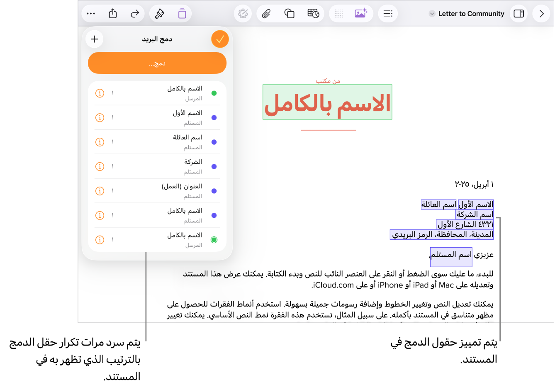Screen dimensions: 555x392
Task: Open the Shapes insert icon
Action: pos(289,14)
